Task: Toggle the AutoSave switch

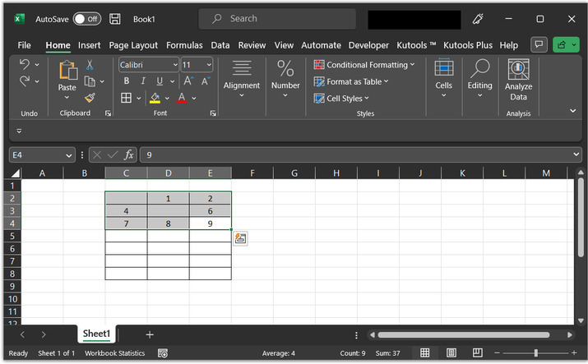Action: [x=86, y=18]
